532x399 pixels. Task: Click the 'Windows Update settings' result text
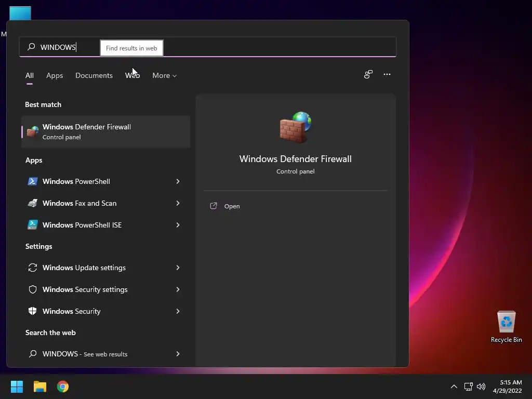(x=84, y=268)
